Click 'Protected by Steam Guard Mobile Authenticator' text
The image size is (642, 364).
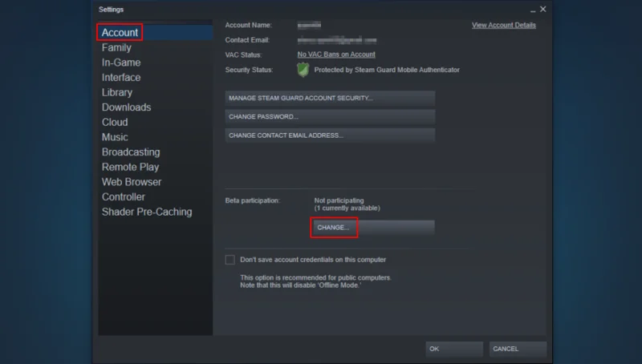click(x=387, y=70)
